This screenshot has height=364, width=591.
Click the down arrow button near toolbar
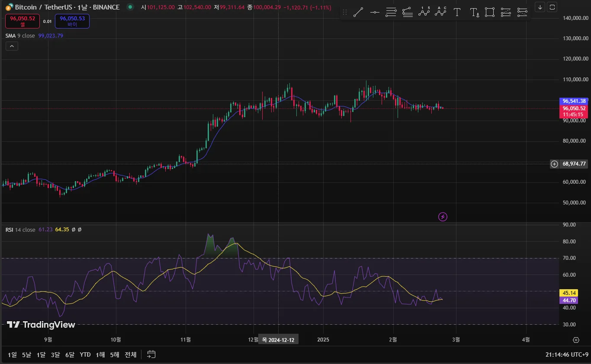(x=540, y=7)
